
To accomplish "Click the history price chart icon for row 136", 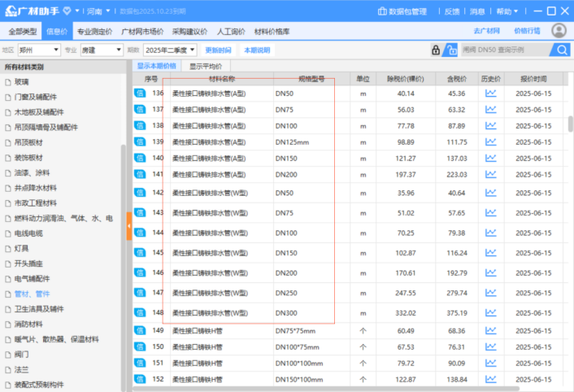I will click(x=490, y=94).
